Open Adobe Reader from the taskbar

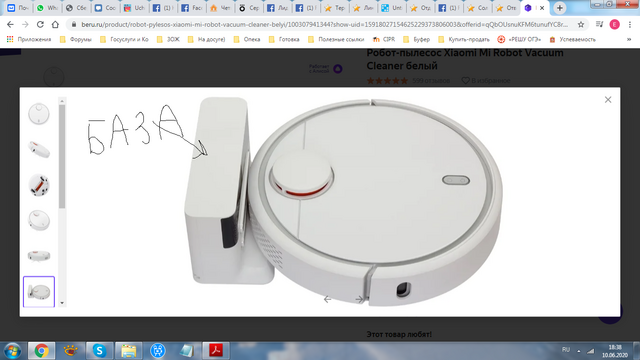pos(216,351)
